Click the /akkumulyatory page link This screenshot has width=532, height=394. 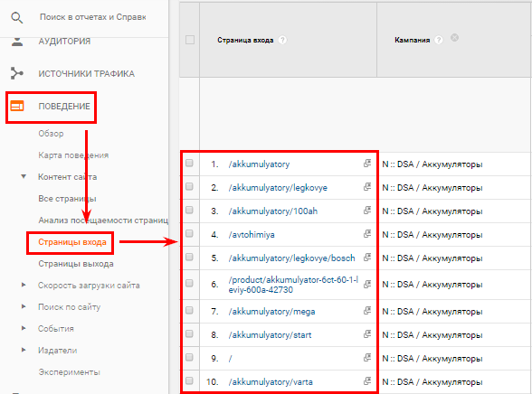259,164
